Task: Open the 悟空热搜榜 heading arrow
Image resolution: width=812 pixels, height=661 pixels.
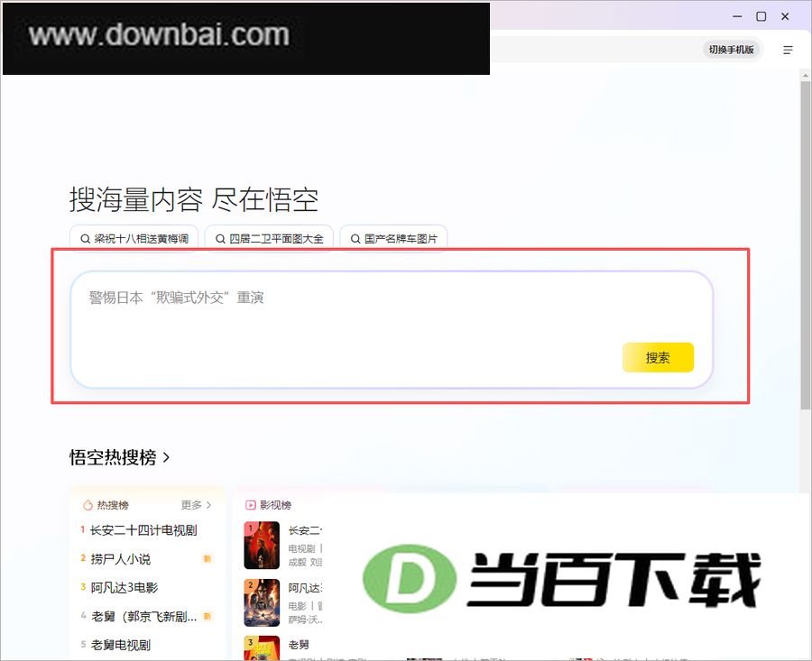Action: click(x=166, y=457)
